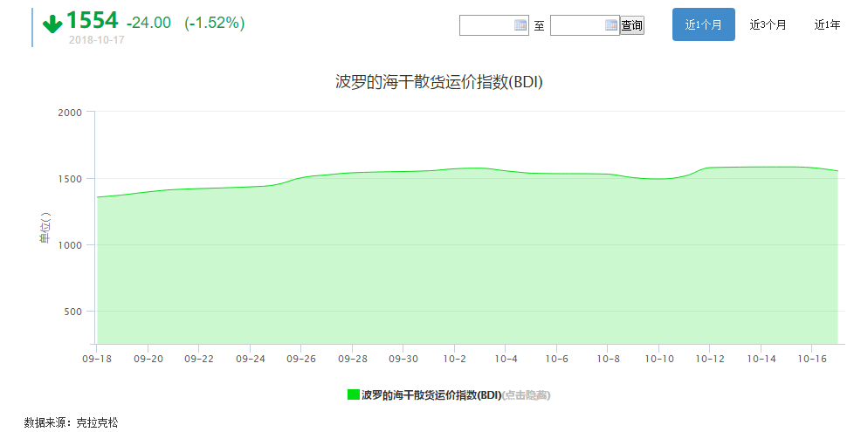Click the 1554 index value

coord(92,21)
